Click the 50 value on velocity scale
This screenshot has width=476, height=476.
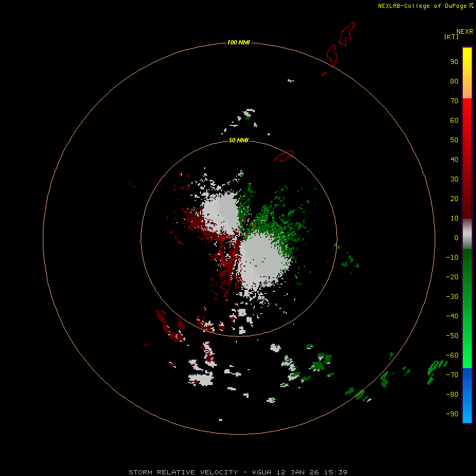pyautogui.click(x=454, y=140)
